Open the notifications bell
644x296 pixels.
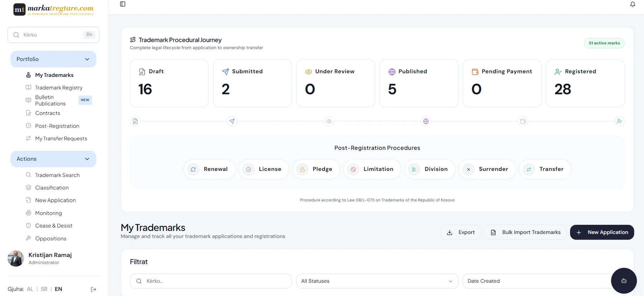[633, 4]
